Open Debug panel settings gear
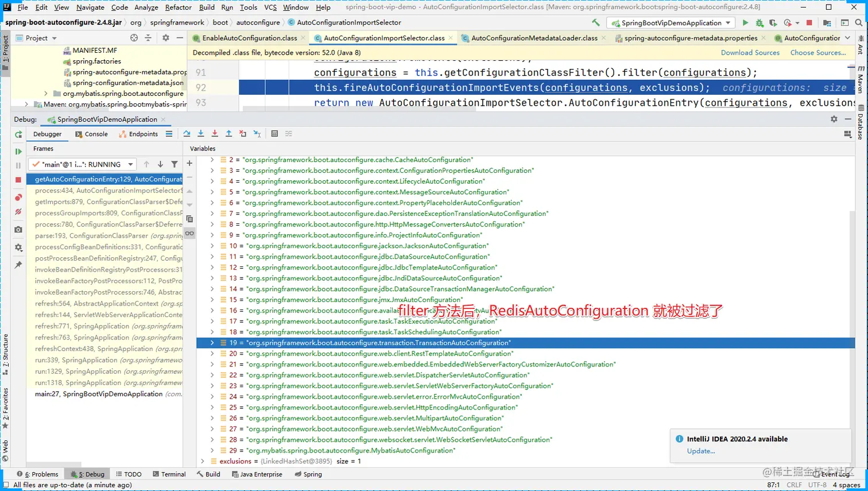 click(x=834, y=119)
